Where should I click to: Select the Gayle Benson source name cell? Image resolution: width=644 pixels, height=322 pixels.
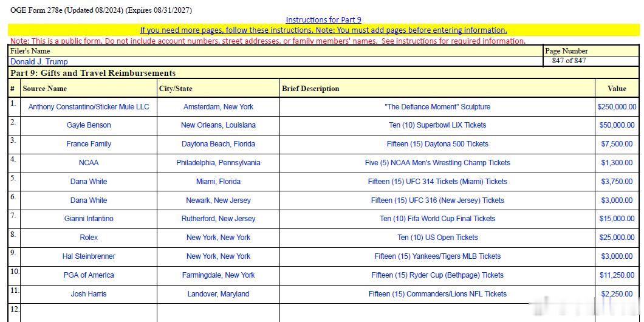click(x=89, y=125)
